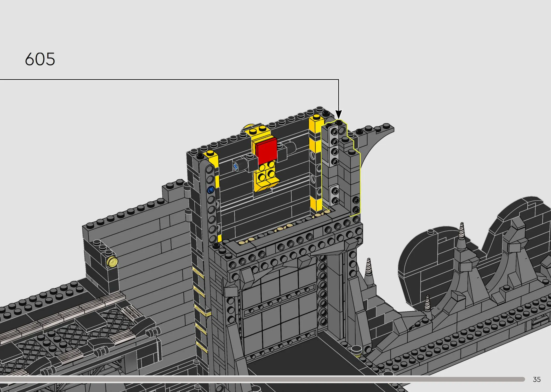
Task: Click the pale yellow round stud on the wall
Action: 112,262
